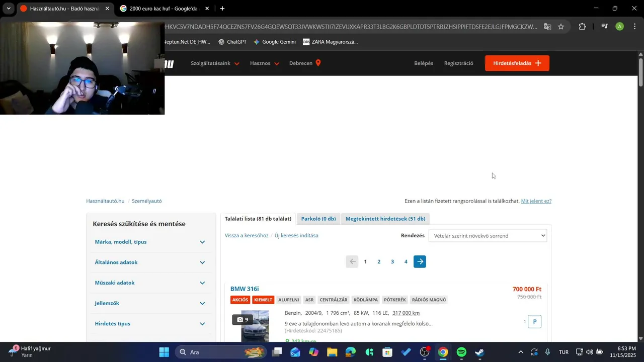Open the BMW 316i listing title
Image resolution: width=644 pixels, height=362 pixels.
coord(245,289)
